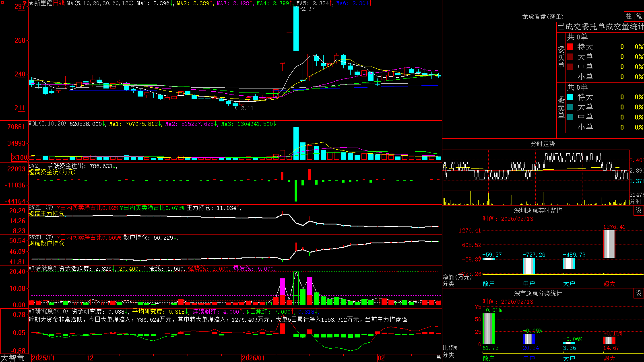Switch order view to 笔 (tick) mode
This screenshot has width=644, height=362.
coord(639,16)
